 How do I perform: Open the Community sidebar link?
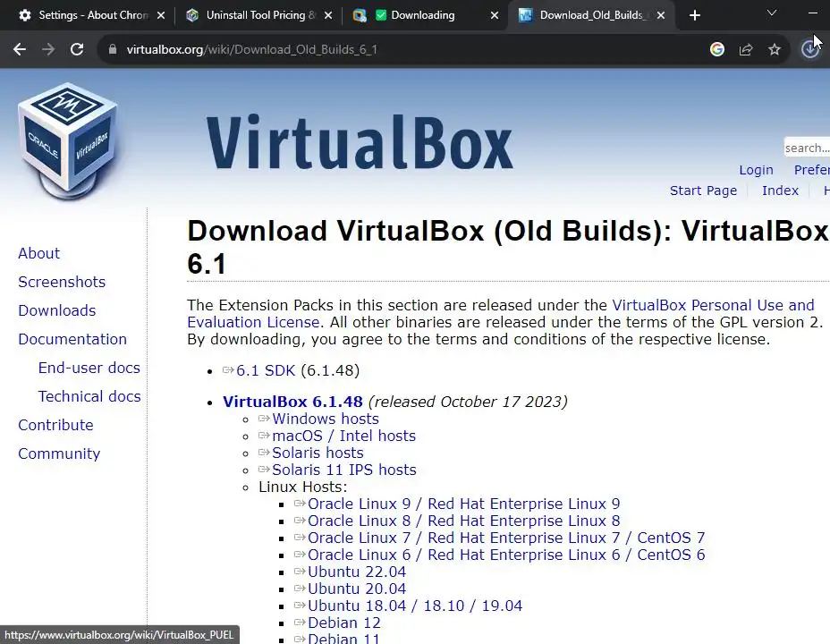tap(59, 453)
